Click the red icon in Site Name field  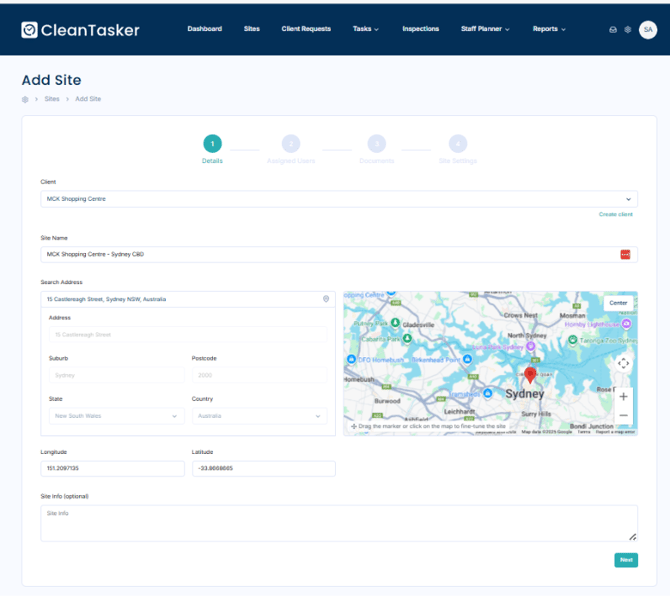point(625,254)
